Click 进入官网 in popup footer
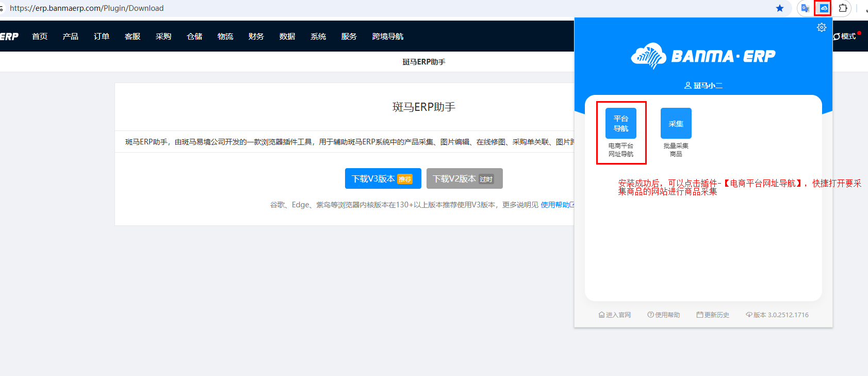 (615, 315)
